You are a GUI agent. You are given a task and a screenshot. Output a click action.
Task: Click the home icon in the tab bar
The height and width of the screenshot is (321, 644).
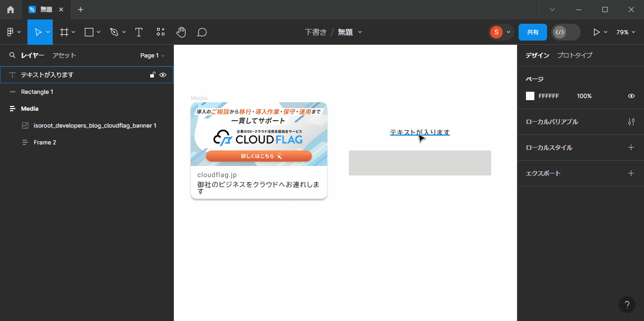pyautogui.click(x=11, y=9)
